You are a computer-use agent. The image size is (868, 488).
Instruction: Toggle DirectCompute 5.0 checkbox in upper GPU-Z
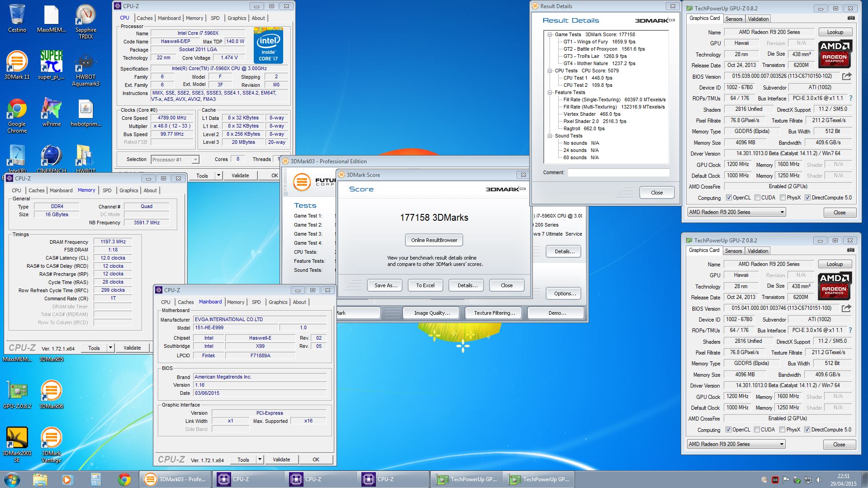807,198
